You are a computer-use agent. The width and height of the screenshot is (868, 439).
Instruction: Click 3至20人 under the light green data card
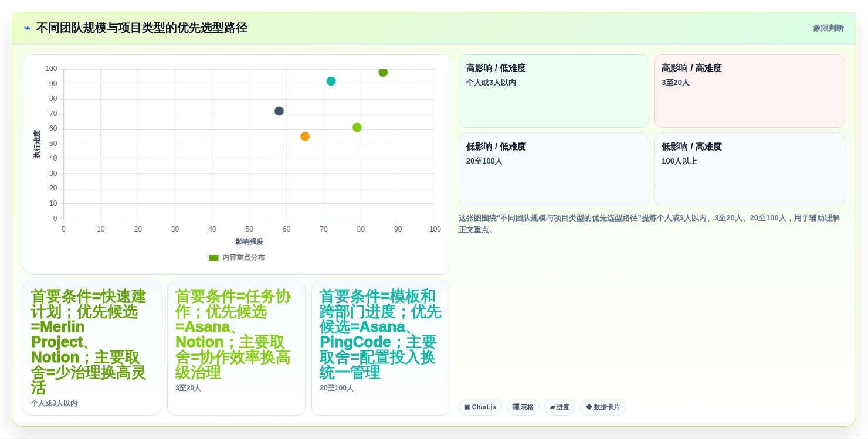(188, 388)
